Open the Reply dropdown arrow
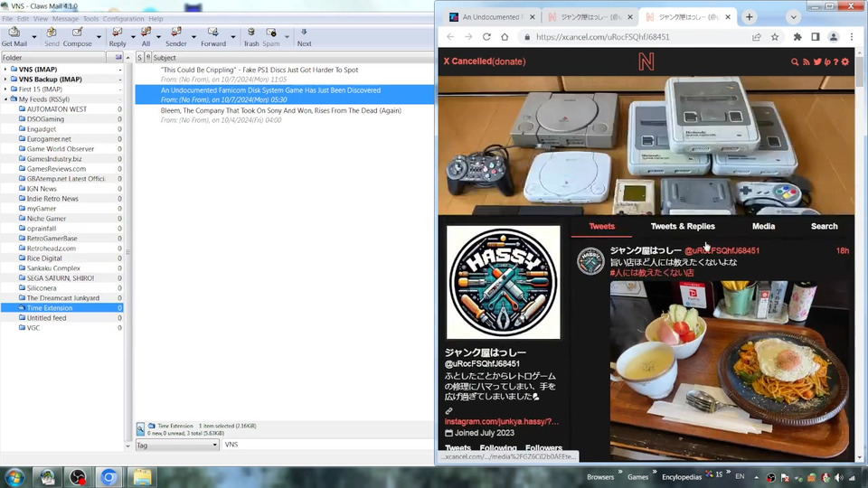 click(x=133, y=37)
